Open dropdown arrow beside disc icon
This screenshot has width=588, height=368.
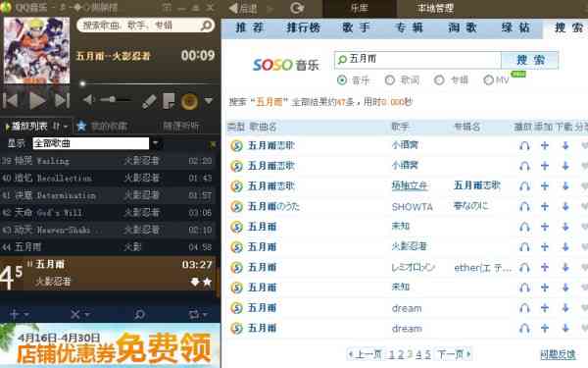click(209, 101)
